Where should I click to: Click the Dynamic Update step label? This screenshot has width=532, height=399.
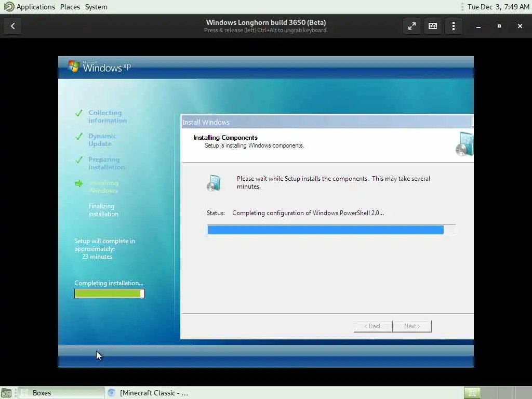(102, 140)
